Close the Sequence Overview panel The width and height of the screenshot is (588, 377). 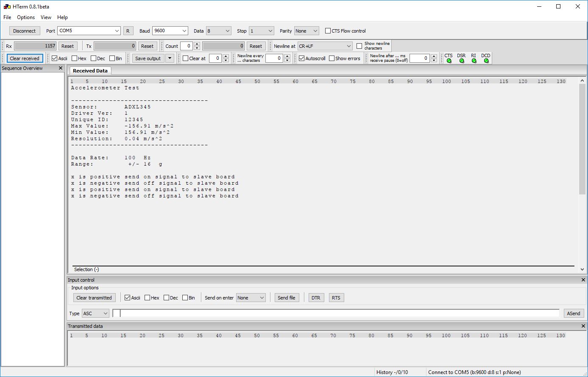click(x=60, y=68)
